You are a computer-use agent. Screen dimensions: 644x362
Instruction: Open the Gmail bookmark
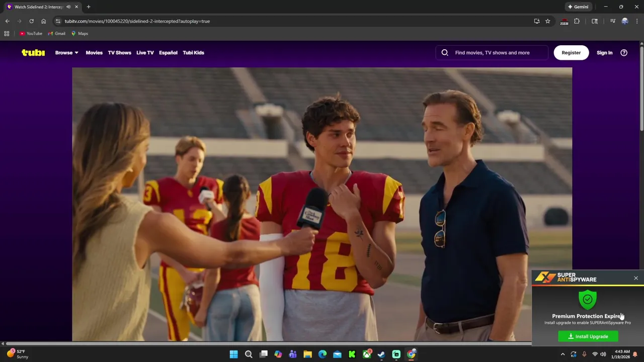coord(56,33)
